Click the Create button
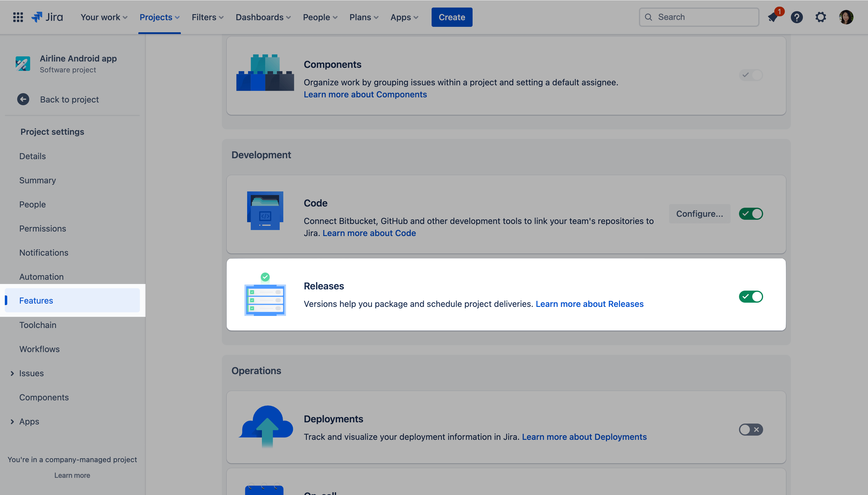868x495 pixels. [x=452, y=17]
